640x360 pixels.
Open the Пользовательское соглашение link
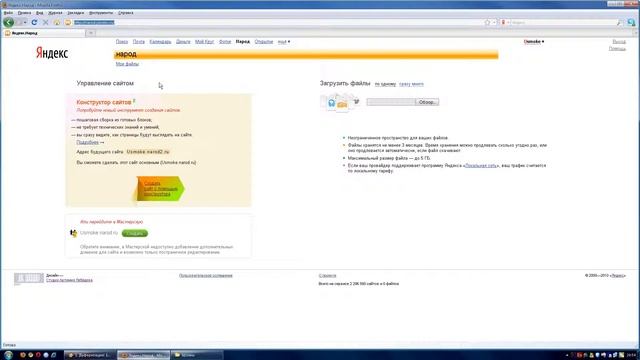pyautogui.click(x=206, y=276)
